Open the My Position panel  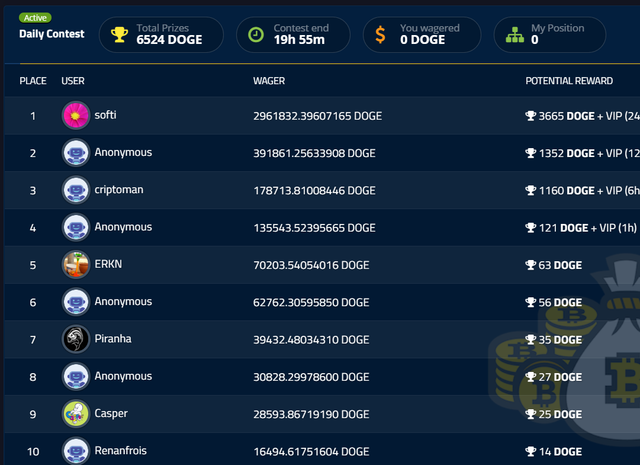point(550,35)
